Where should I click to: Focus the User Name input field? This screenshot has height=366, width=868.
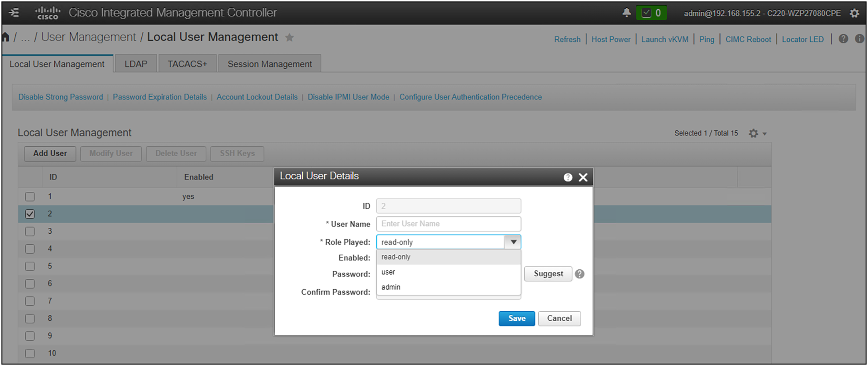(x=448, y=224)
